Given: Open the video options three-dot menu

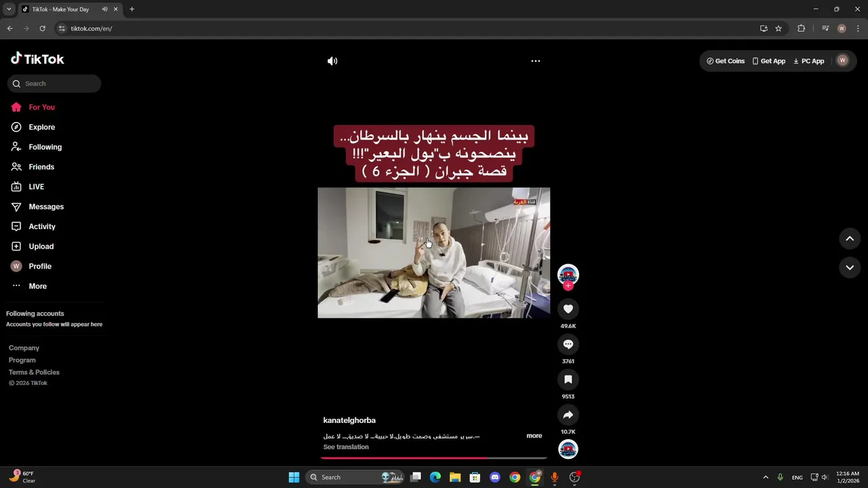Looking at the screenshot, I should tap(536, 61).
